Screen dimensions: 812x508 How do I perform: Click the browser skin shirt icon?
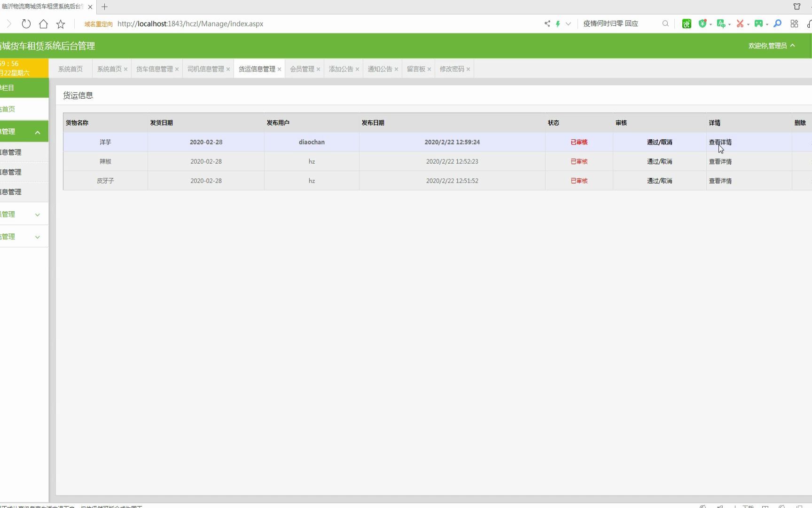click(x=797, y=7)
